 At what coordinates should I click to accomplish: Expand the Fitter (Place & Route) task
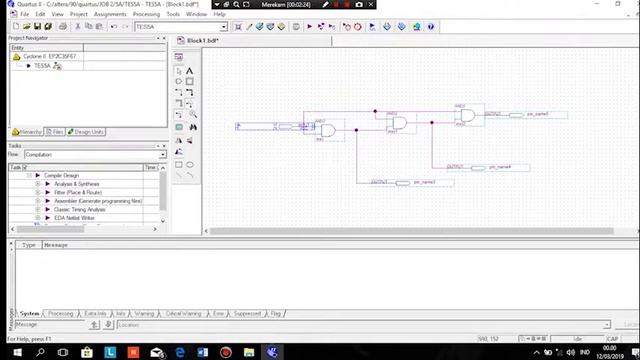[38, 193]
